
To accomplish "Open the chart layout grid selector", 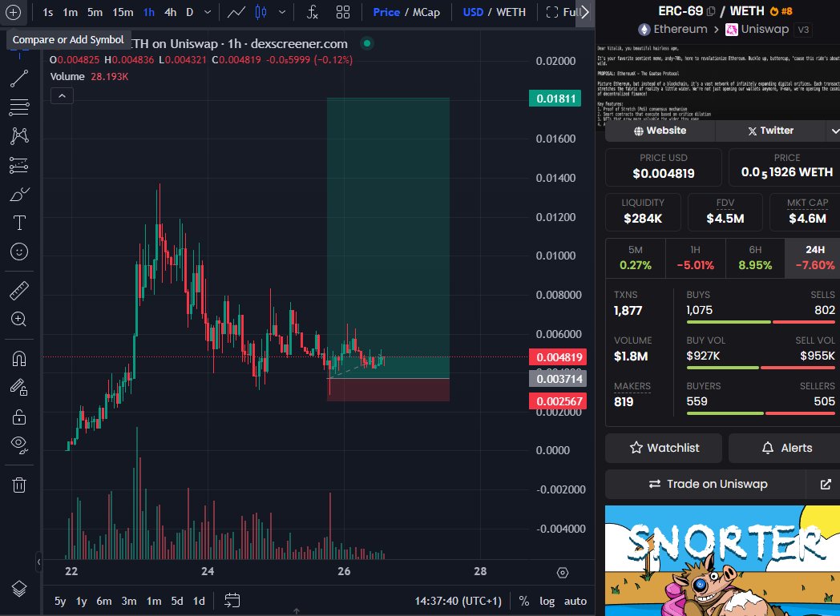I will click(343, 12).
